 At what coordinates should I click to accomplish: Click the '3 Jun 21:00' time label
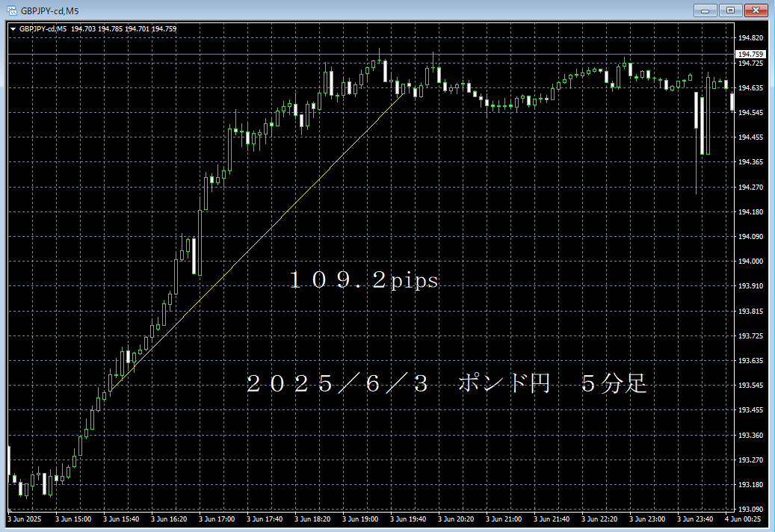503,519
